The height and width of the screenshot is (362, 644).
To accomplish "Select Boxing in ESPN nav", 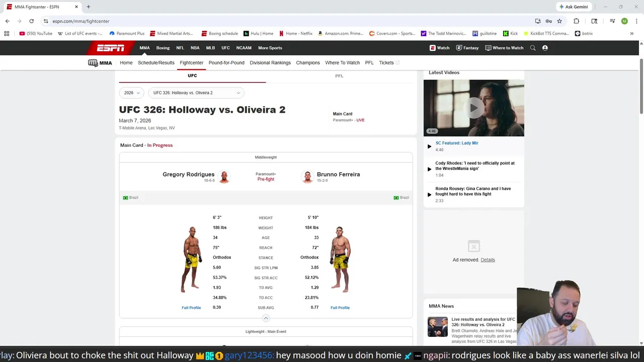I will click(163, 48).
